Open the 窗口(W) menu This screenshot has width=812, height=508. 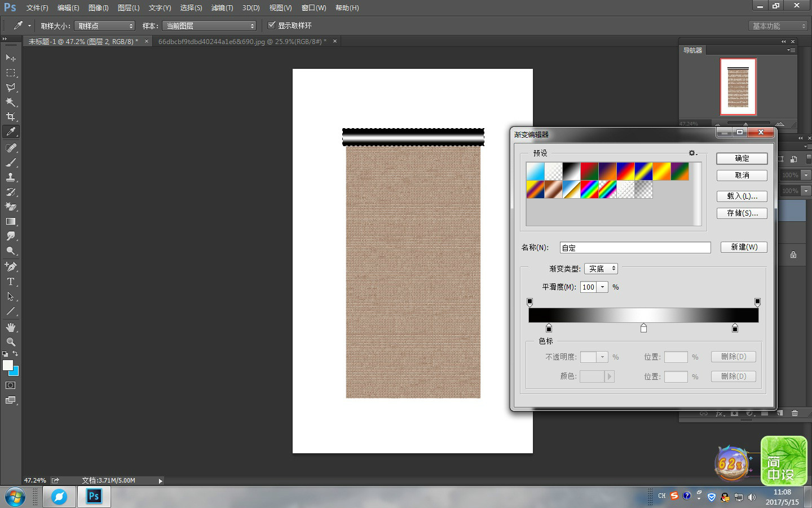pyautogui.click(x=314, y=8)
